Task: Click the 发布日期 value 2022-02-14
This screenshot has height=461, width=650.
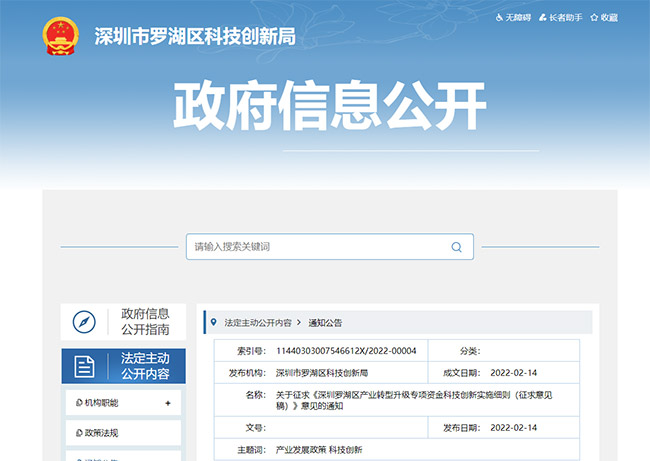Action: click(x=514, y=428)
